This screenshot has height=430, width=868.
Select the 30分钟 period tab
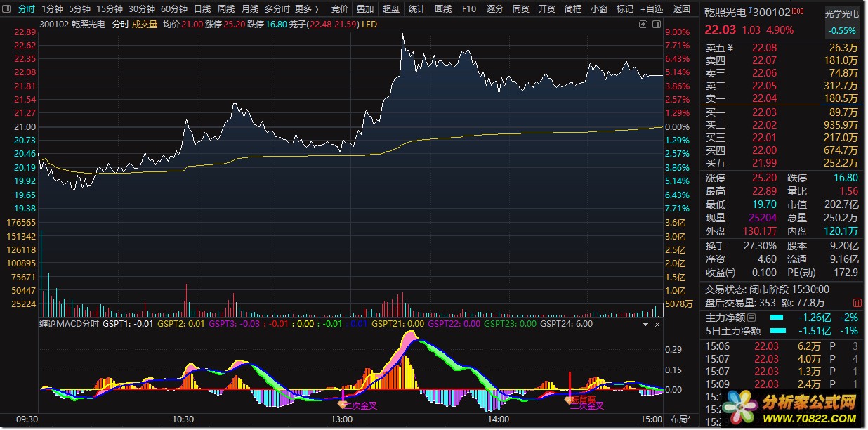point(141,9)
